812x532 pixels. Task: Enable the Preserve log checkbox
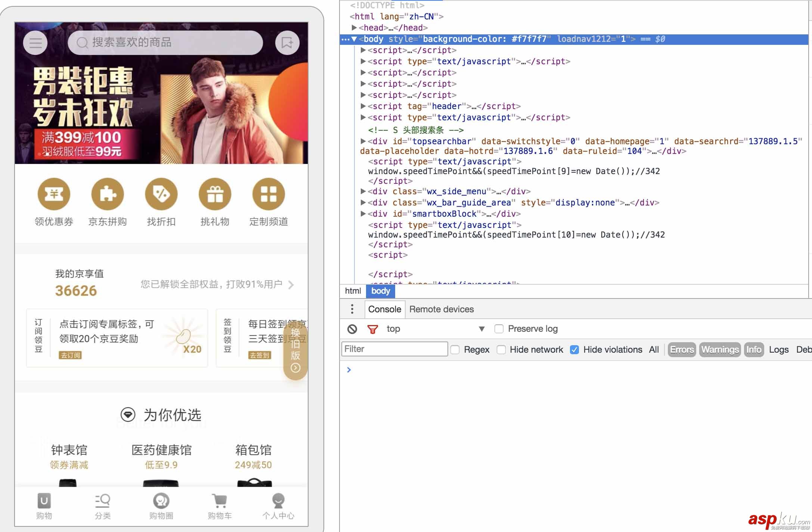(499, 329)
